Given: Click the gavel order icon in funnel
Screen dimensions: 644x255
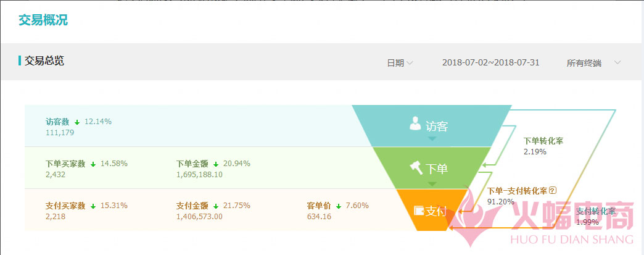Looking at the screenshot, I should pos(416,167).
